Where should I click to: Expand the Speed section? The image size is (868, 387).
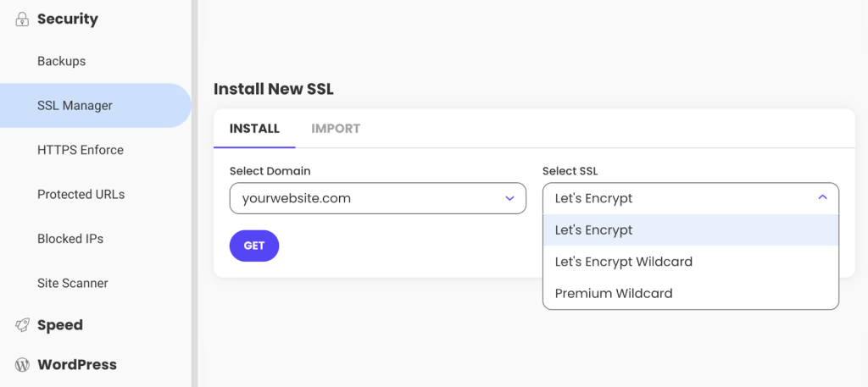(x=59, y=325)
